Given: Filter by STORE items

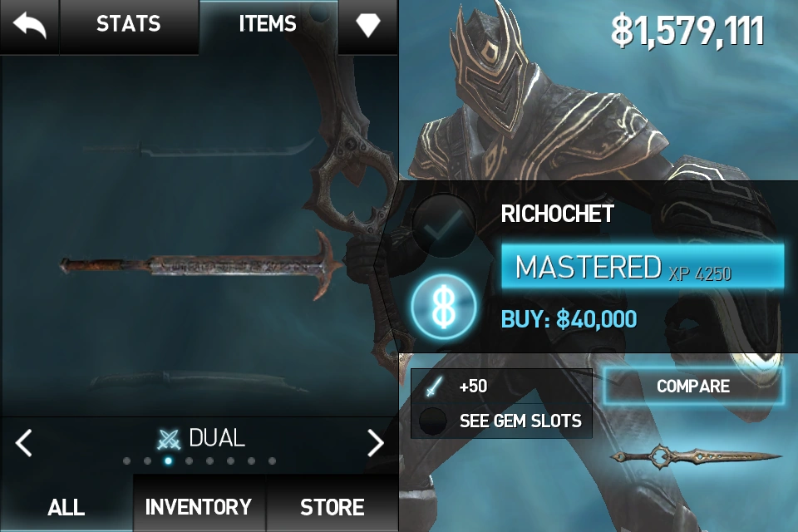Looking at the screenshot, I should click(x=332, y=506).
